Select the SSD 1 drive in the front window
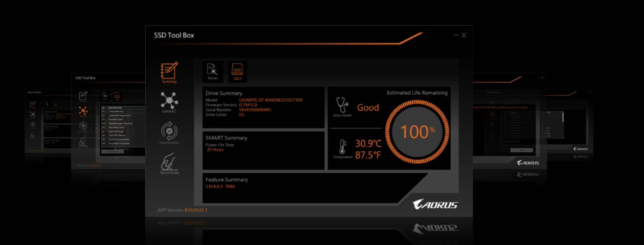 point(237,72)
